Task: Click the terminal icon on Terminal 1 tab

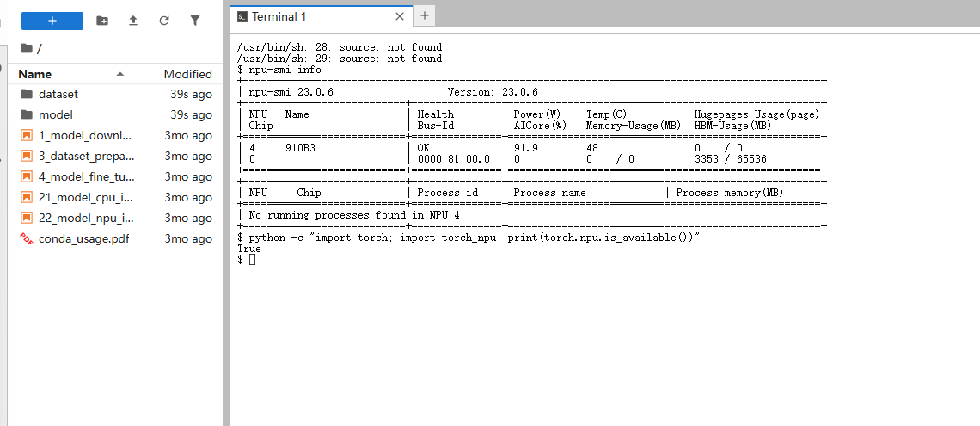Action: [242, 17]
